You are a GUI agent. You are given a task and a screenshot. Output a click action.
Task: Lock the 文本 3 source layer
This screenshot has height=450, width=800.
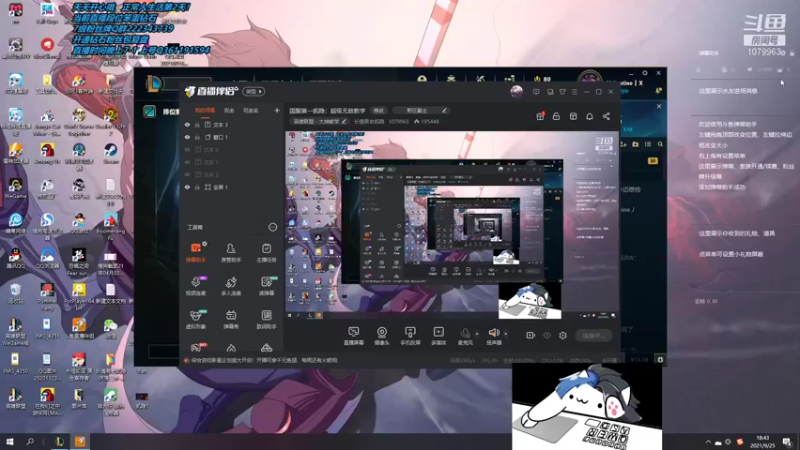(197, 124)
